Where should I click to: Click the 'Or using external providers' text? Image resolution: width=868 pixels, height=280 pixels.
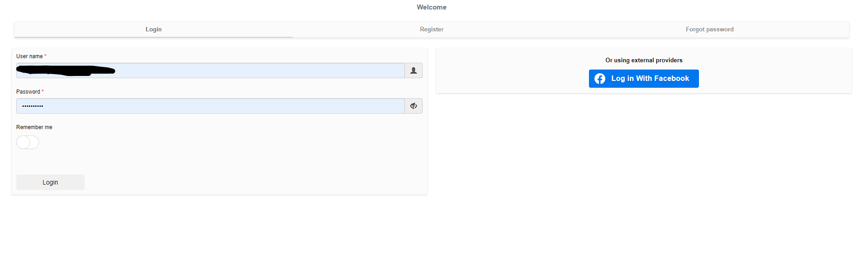point(644,60)
